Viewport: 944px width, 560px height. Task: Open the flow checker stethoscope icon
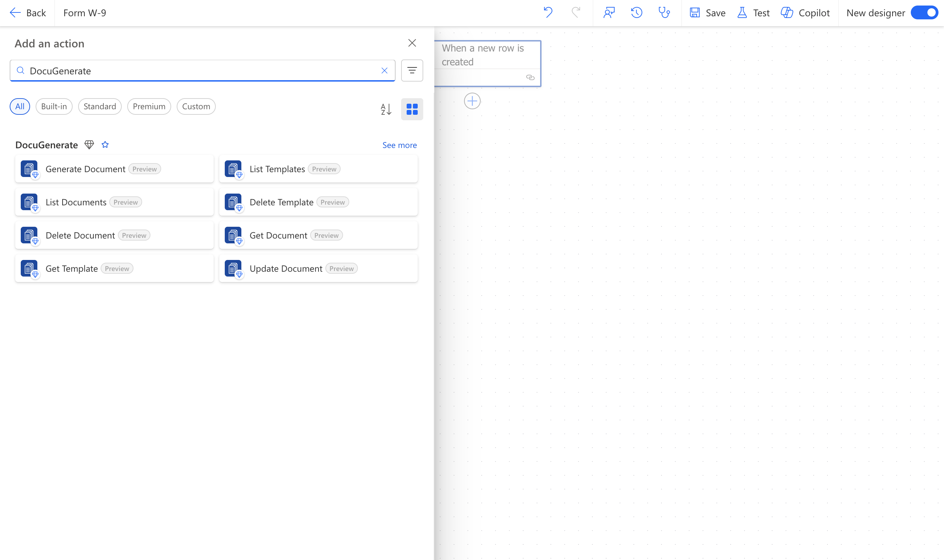[664, 13]
